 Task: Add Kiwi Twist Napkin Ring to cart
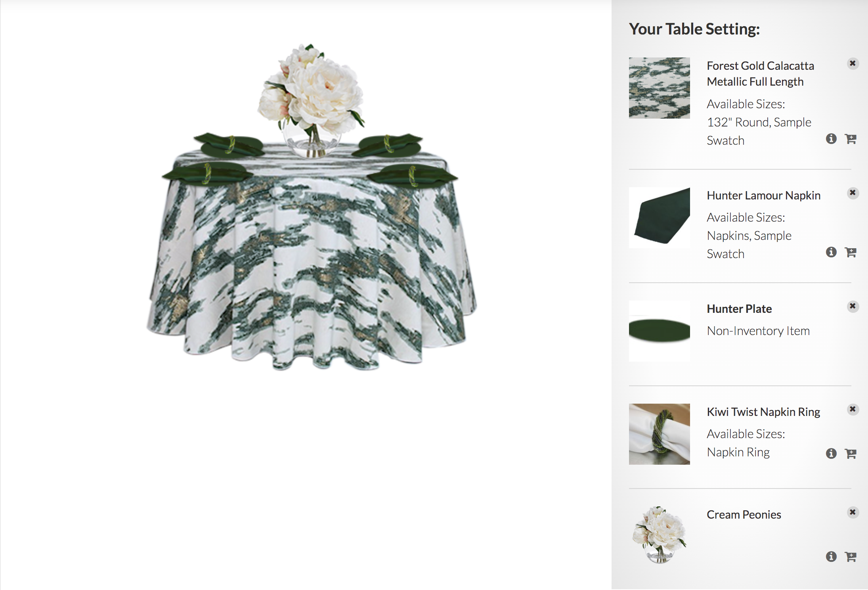(851, 454)
